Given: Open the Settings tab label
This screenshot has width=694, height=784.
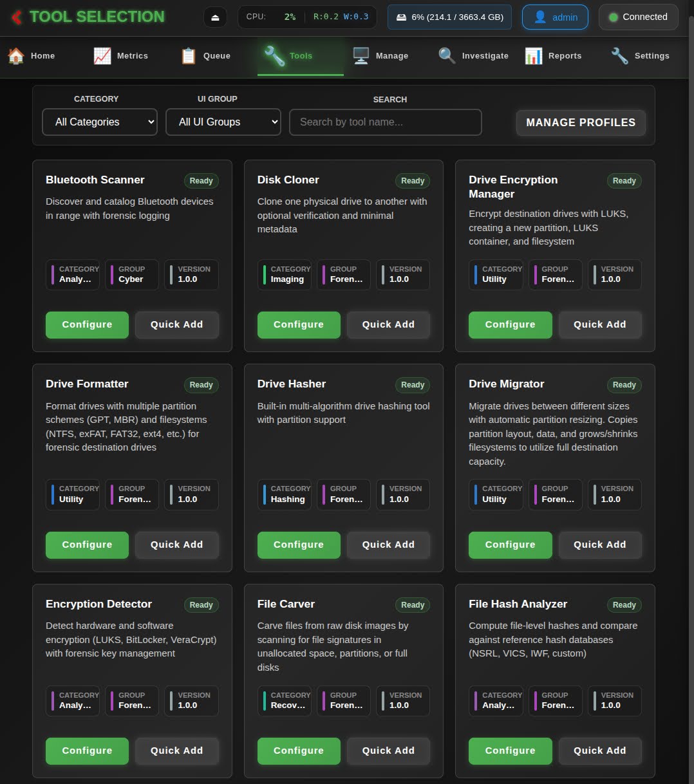Looking at the screenshot, I should click(652, 56).
